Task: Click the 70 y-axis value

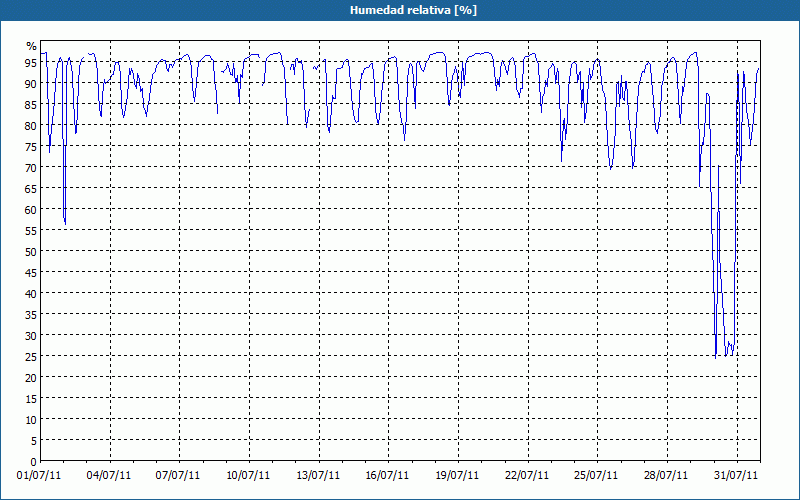Action: point(31,168)
